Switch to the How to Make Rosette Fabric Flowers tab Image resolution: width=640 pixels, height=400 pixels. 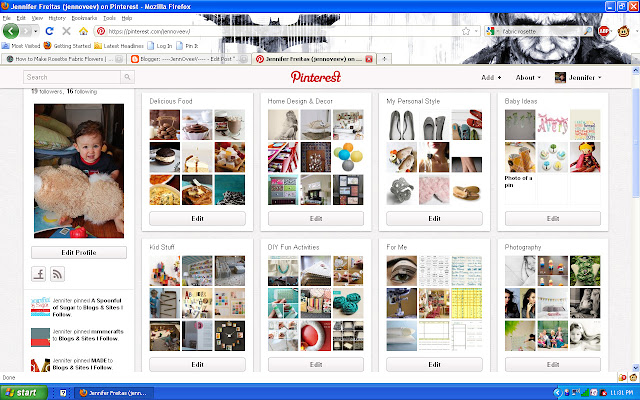(x=63, y=59)
